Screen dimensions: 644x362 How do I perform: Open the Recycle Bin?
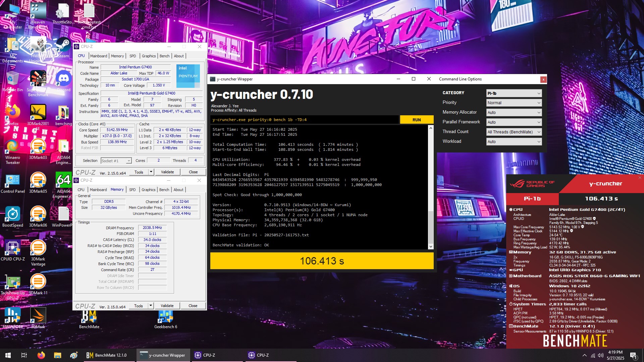[x=13, y=81]
